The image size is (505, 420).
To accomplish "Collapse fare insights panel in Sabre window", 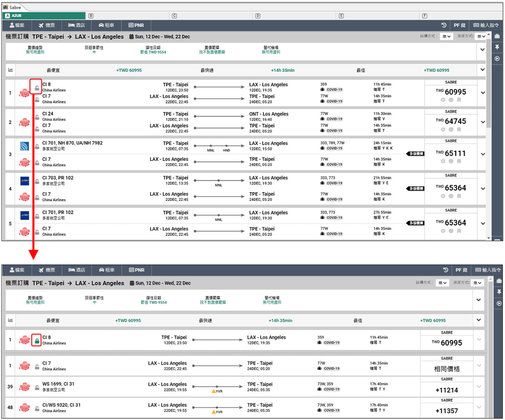I will (482, 49).
